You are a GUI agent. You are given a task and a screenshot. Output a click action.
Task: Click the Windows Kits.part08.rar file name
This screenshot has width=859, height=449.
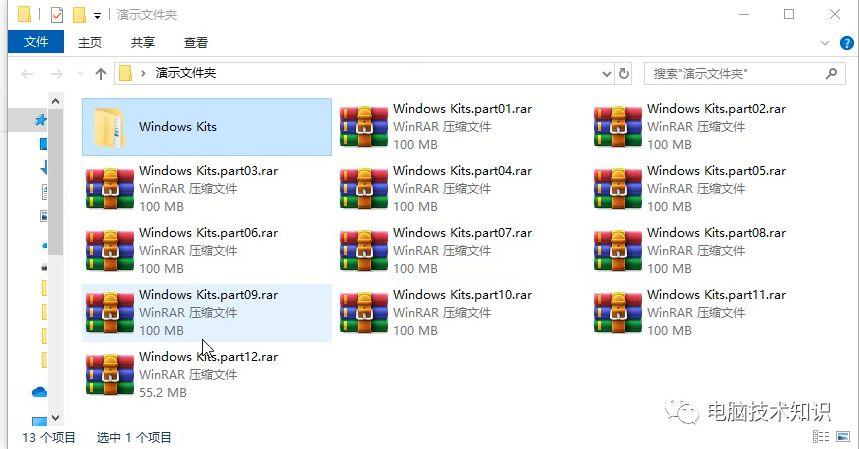coord(716,232)
